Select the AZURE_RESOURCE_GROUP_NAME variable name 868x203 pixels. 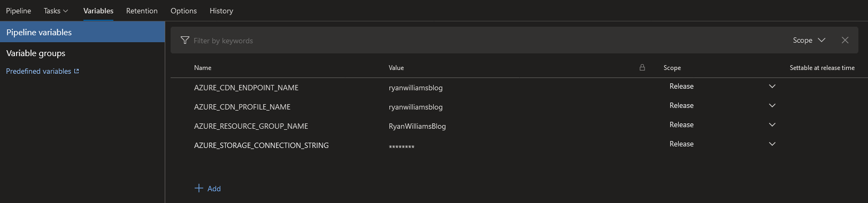[251, 126]
